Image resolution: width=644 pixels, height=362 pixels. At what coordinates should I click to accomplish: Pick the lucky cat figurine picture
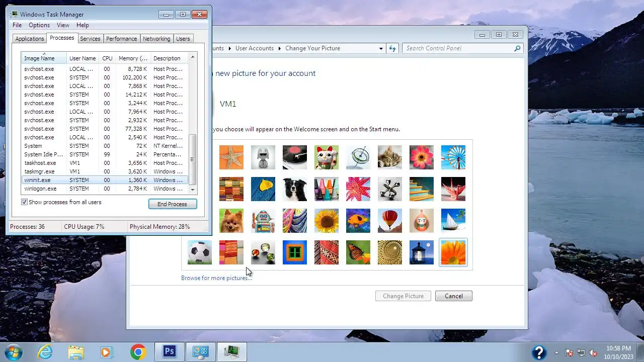click(x=327, y=157)
